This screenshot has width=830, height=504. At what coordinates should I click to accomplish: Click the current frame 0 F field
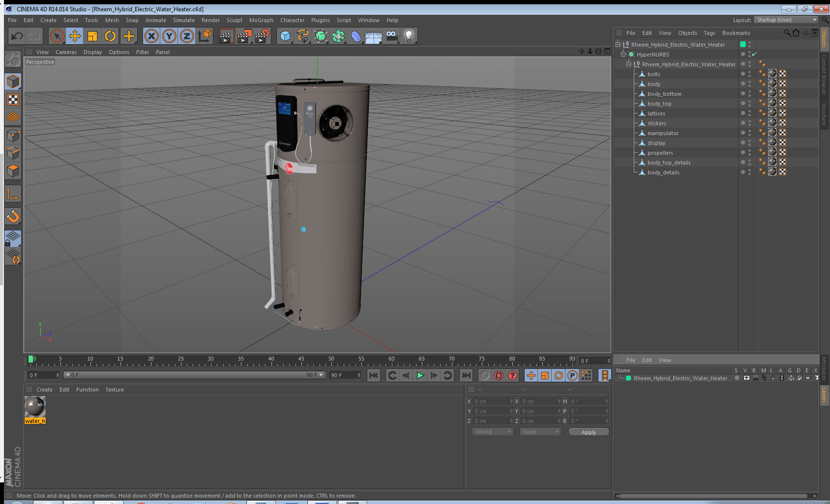44,375
